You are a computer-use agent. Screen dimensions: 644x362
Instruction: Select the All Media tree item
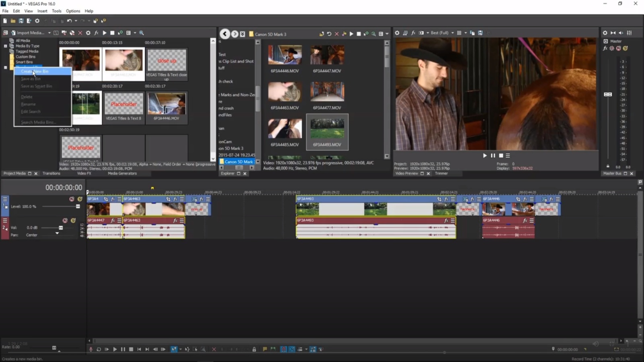click(23, 41)
